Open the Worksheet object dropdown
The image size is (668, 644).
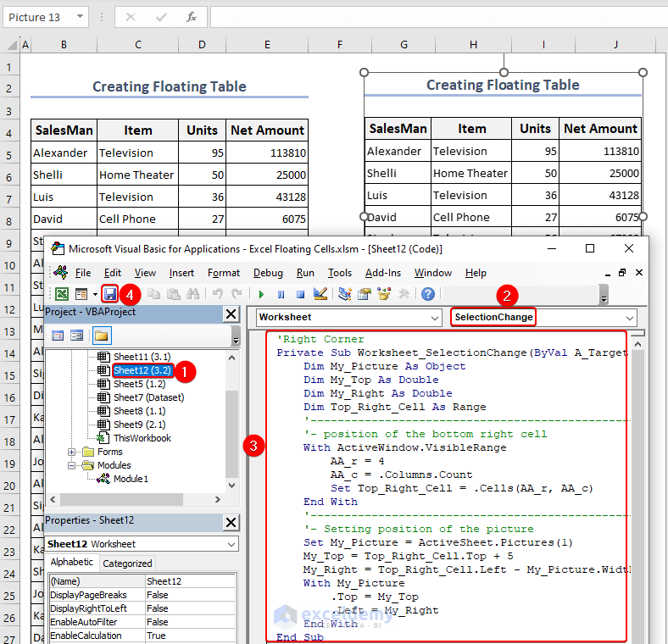point(435,318)
